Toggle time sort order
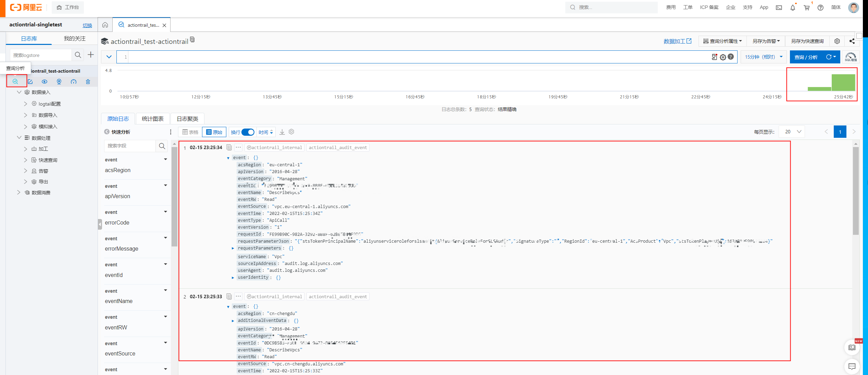 266,132
